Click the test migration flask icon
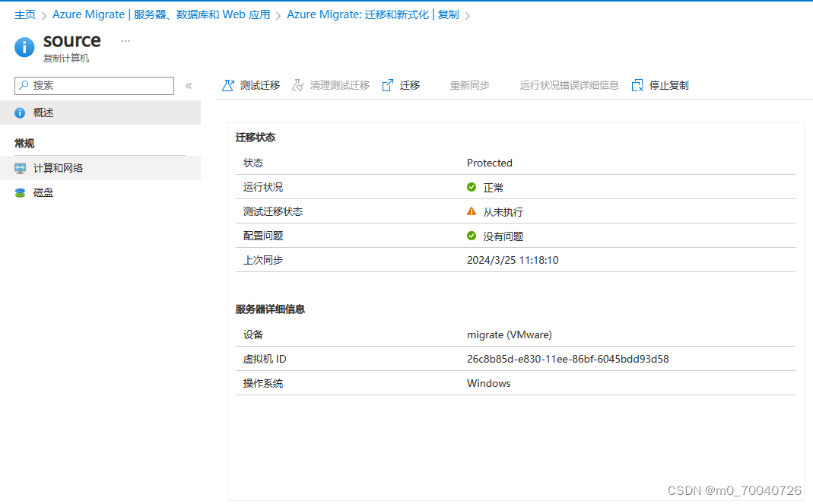Viewport: 813px width, 504px height. (x=227, y=86)
